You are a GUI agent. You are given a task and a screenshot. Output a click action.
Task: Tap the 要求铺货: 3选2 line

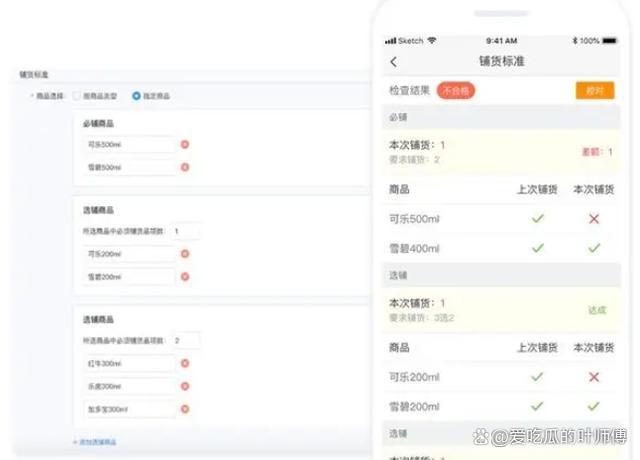[421, 318]
